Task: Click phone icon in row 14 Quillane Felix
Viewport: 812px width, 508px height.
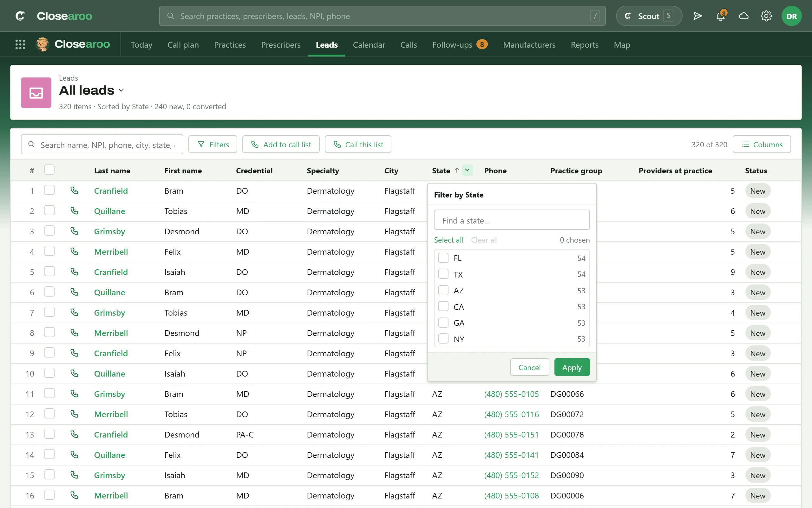Action: pos(74,455)
